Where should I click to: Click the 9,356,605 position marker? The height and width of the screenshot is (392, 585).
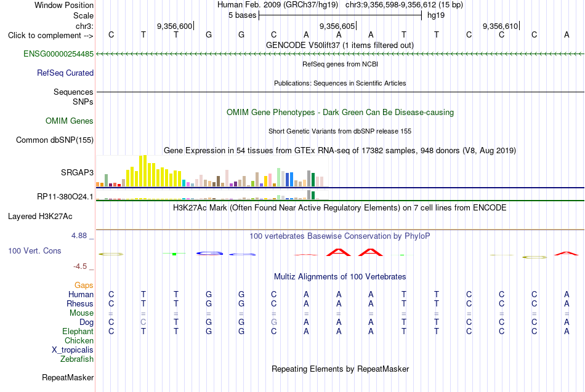point(338,26)
